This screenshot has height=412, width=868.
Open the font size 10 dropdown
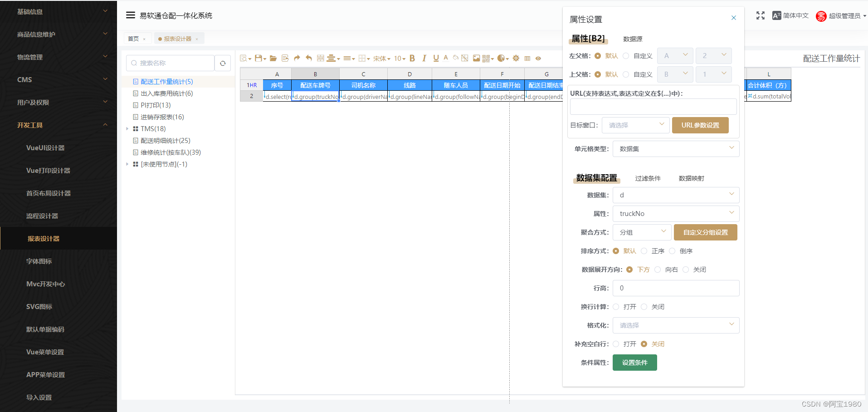coord(400,59)
